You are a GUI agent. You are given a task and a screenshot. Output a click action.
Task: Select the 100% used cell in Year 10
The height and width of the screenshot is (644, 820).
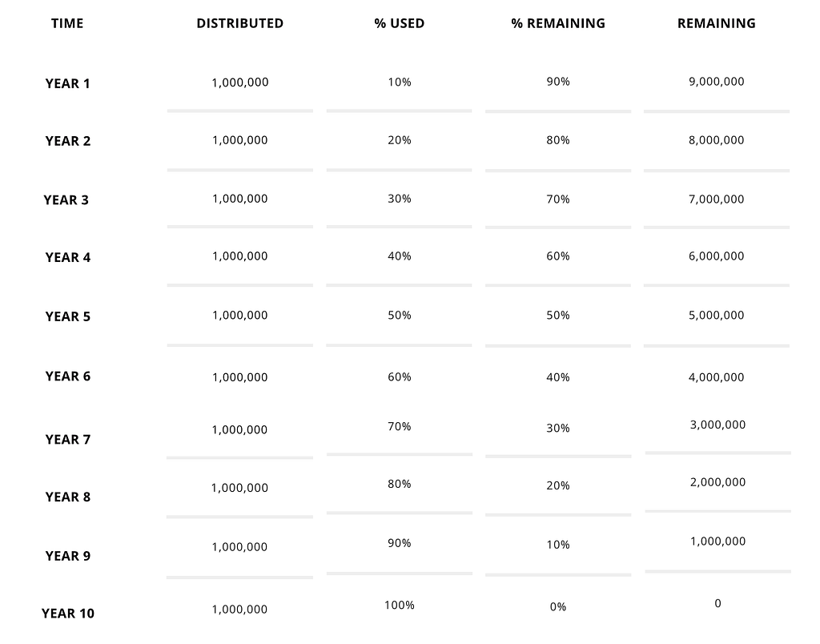(400, 606)
